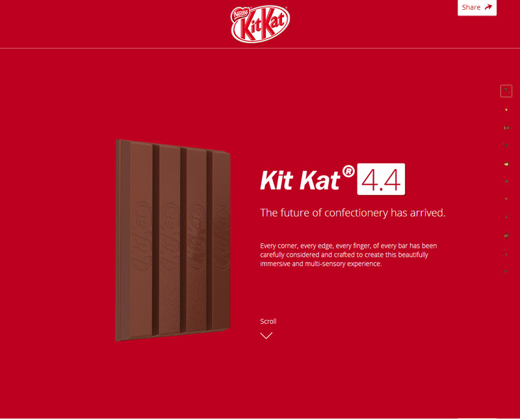Select the tenth crumb navigation marker
Image resolution: width=520 pixels, height=420 pixels.
point(506,254)
